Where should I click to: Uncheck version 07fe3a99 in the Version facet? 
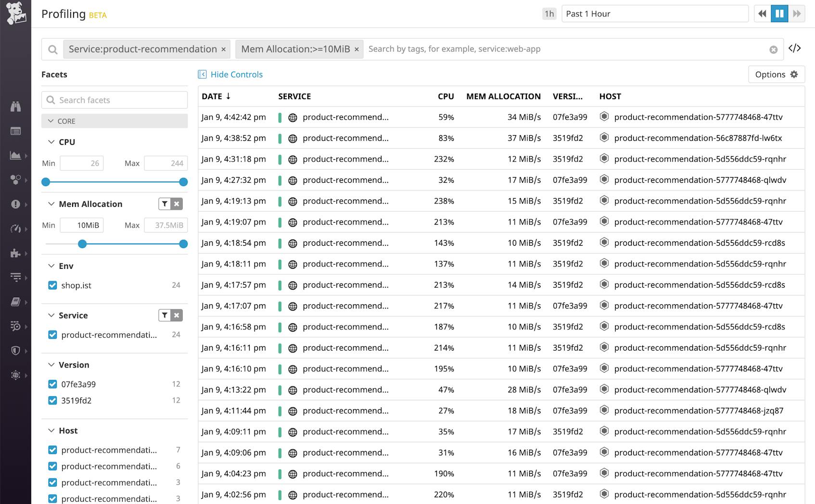pos(52,384)
